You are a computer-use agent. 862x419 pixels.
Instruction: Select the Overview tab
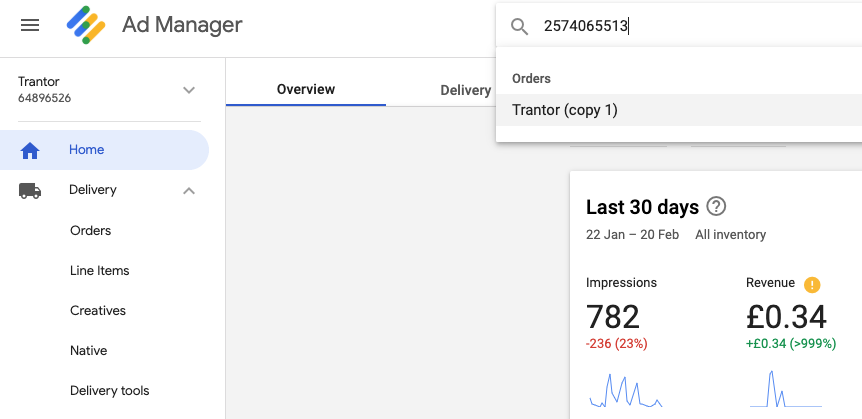pos(306,89)
